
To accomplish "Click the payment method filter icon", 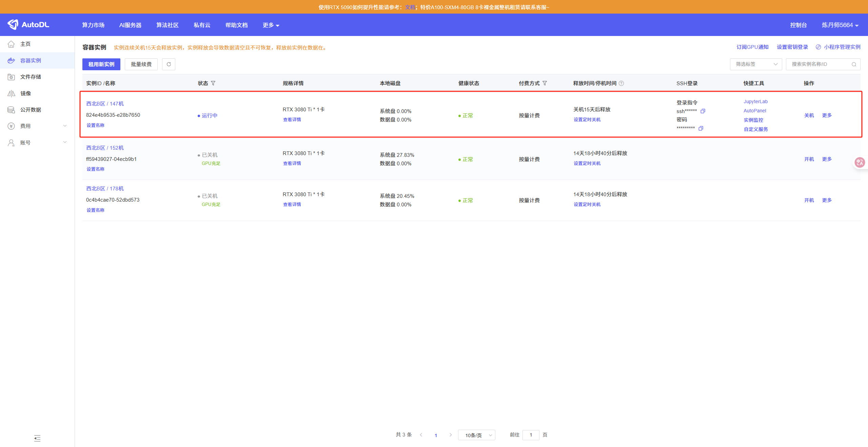I will (x=545, y=83).
